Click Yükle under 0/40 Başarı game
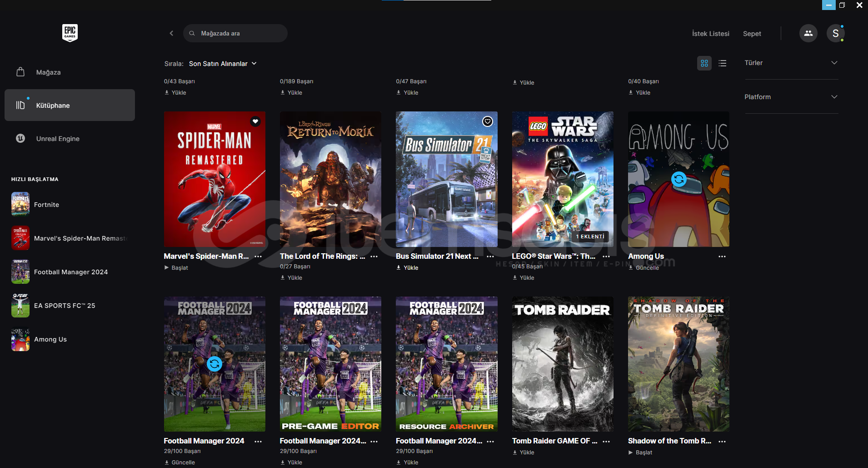Image resolution: width=868 pixels, height=468 pixels. 639,93
